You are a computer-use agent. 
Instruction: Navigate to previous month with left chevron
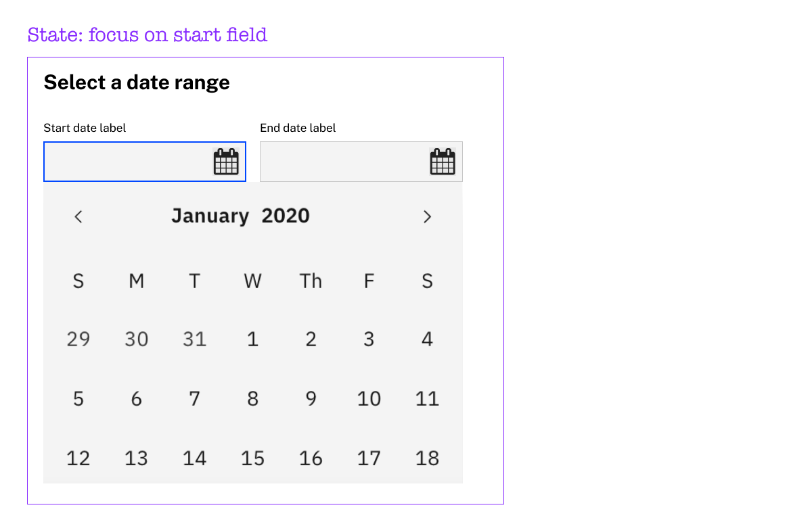pos(78,216)
